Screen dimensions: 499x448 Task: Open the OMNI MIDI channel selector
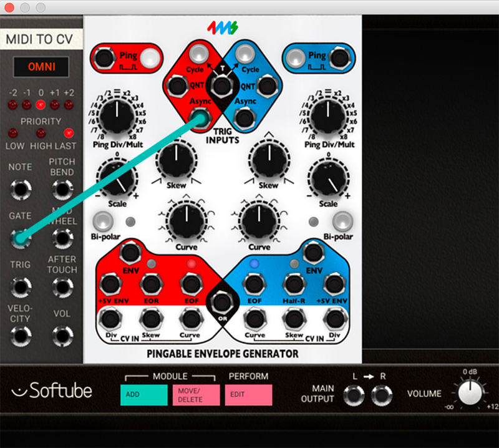(40, 66)
